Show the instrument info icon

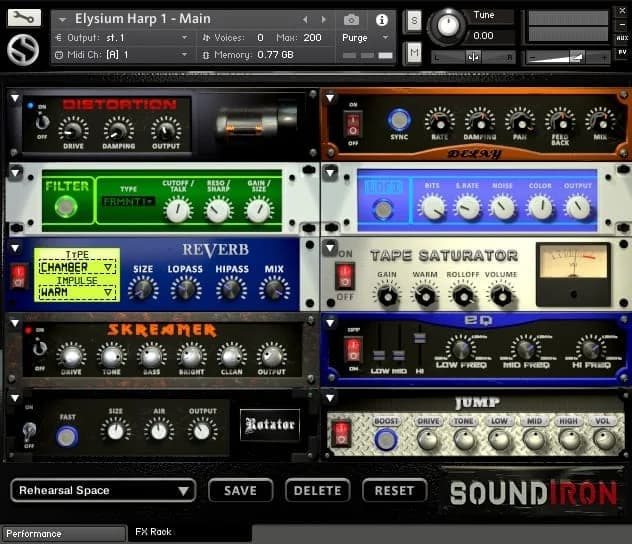381,20
